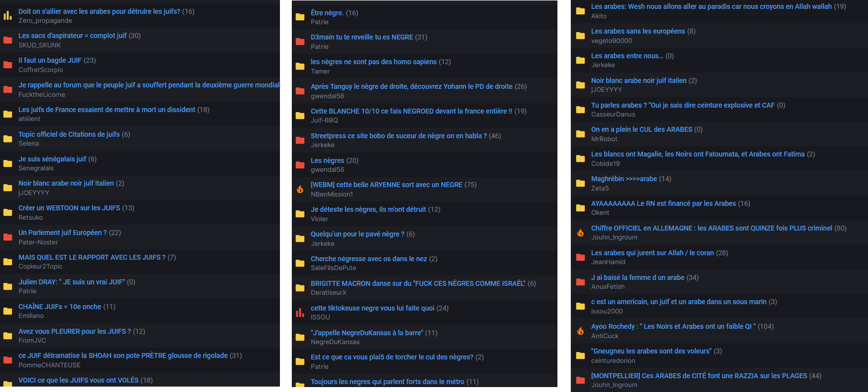The width and height of the screenshot is (868, 392).
Task: Click the red folder icon beside JeanHamid's thread
Action: (x=581, y=257)
